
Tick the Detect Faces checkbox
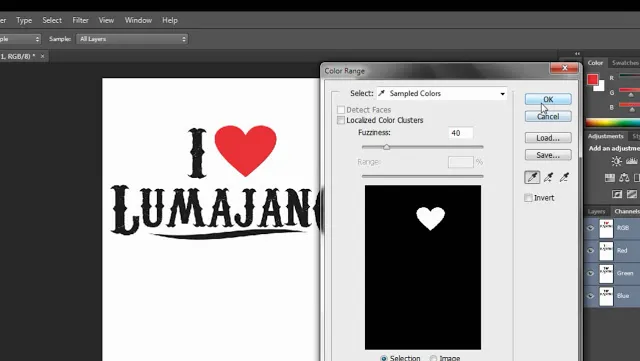pyautogui.click(x=341, y=110)
